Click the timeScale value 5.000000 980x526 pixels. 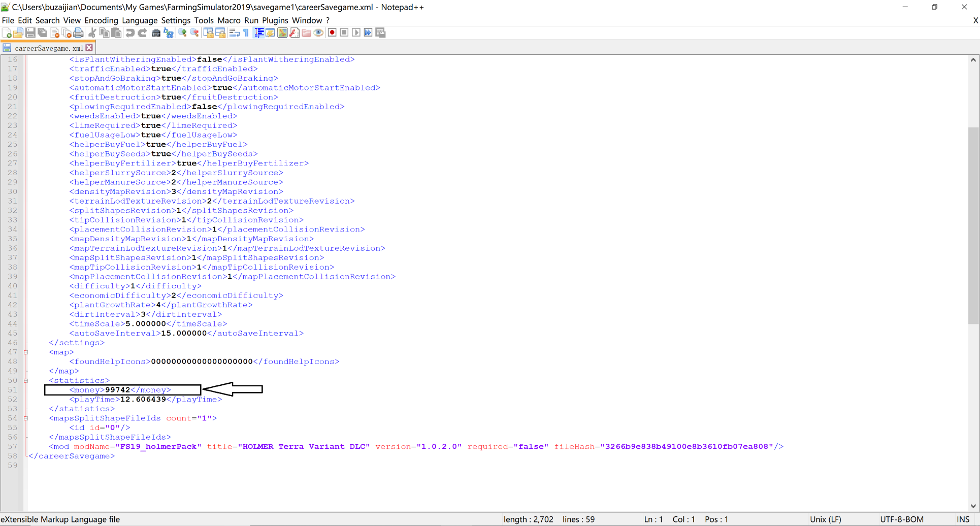[146, 324]
